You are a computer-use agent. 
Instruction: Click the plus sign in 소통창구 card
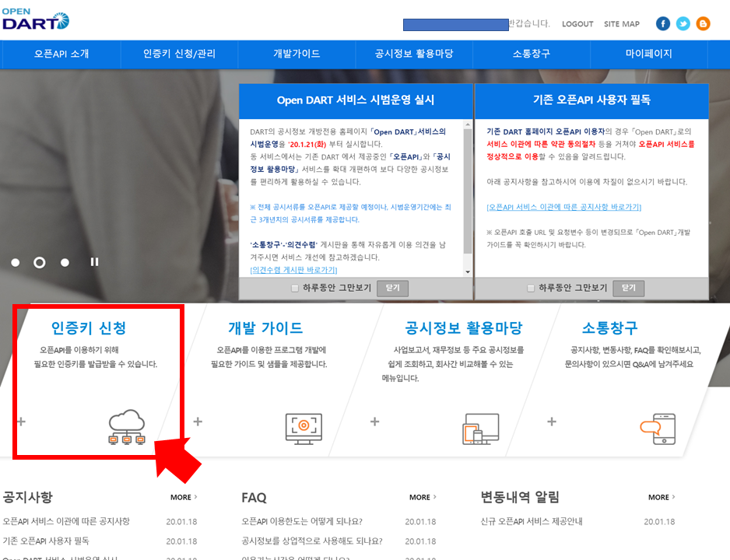[x=552, y=422]
